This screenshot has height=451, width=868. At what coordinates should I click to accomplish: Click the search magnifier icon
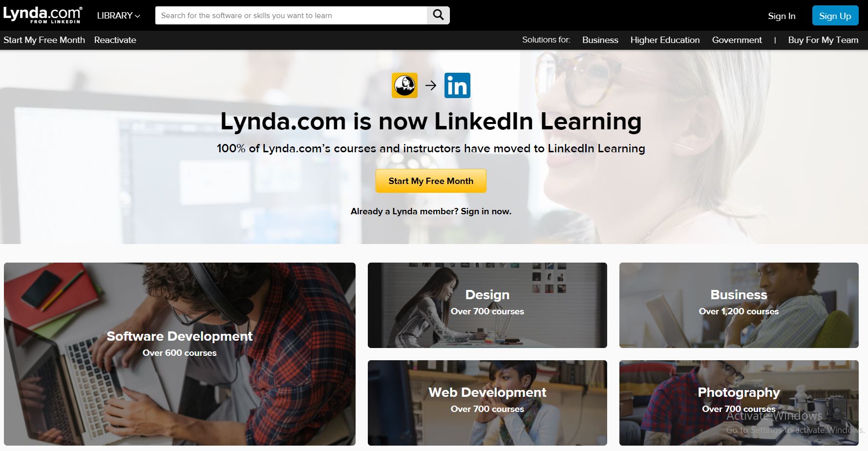438,15
